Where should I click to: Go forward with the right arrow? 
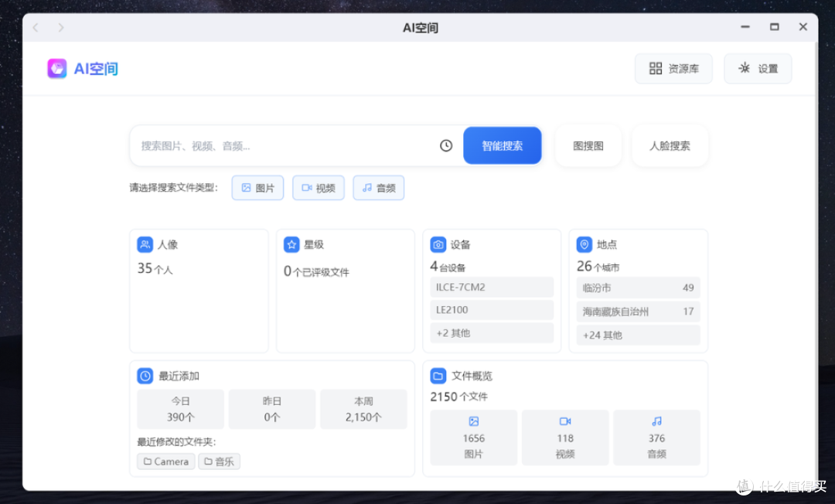tap(61, 27)
